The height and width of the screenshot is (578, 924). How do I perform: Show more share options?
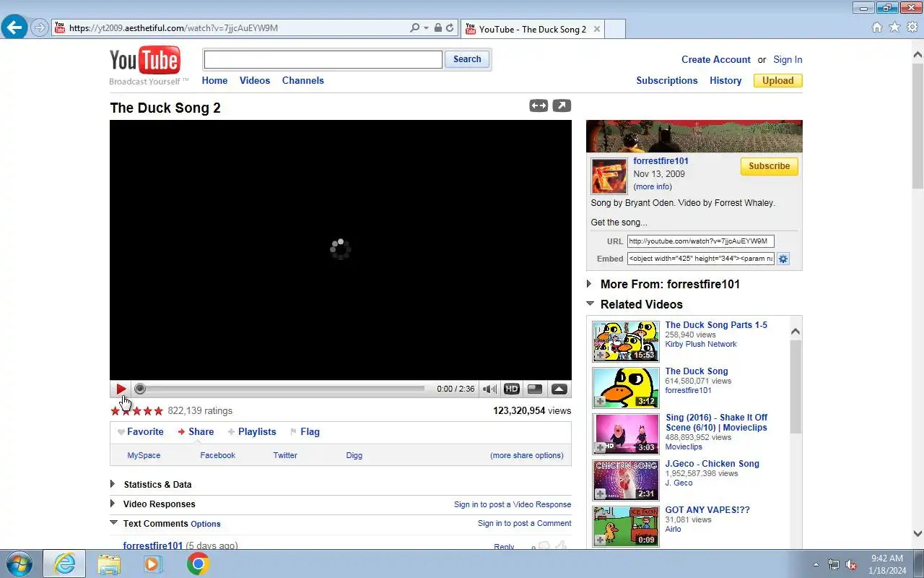click(527, 455)
